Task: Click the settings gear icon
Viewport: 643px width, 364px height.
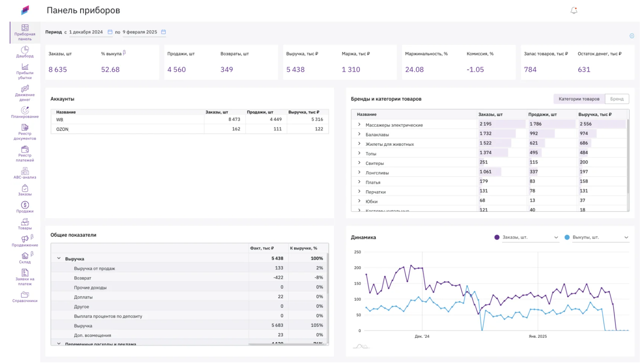Action: [x=632, y=36]
